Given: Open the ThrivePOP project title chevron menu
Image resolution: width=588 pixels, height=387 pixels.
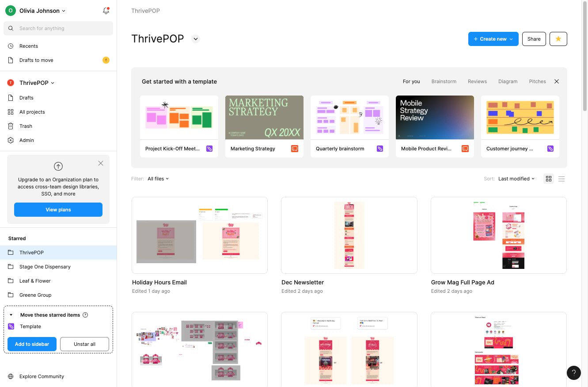Looking at the screenshot, I should [196, 39].
